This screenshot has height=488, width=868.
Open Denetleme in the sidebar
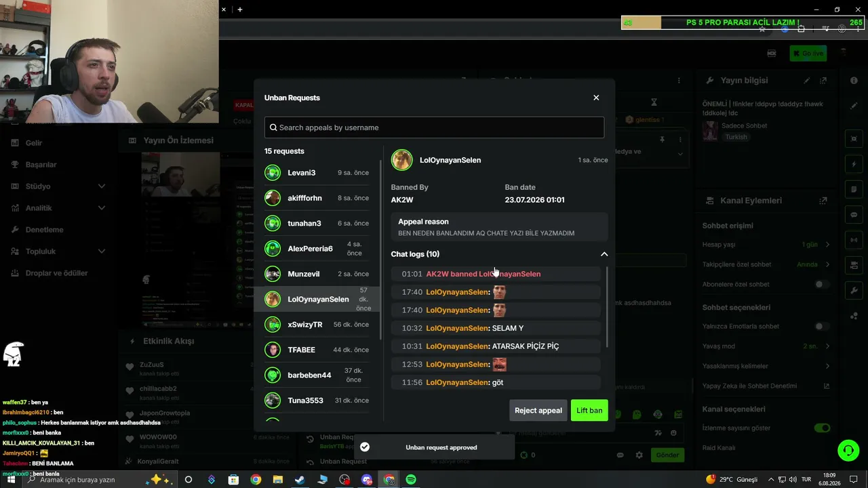coord(44,230)
